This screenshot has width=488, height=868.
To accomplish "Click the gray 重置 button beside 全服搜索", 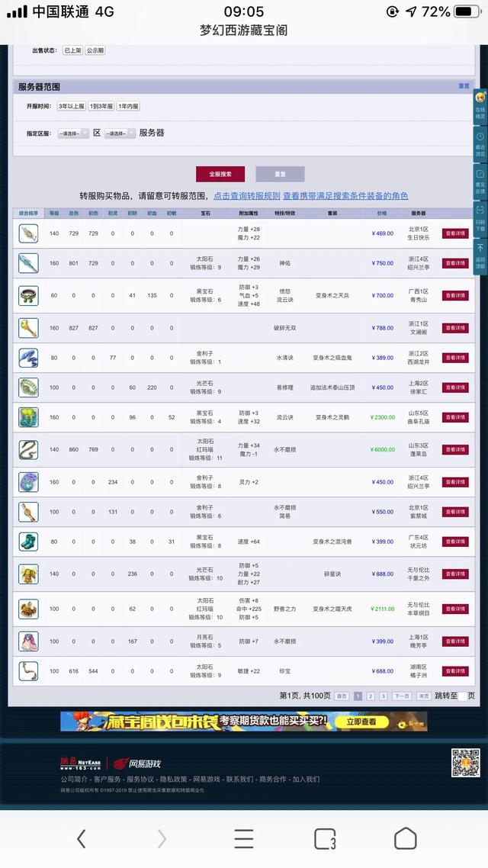I will [280, 174].
